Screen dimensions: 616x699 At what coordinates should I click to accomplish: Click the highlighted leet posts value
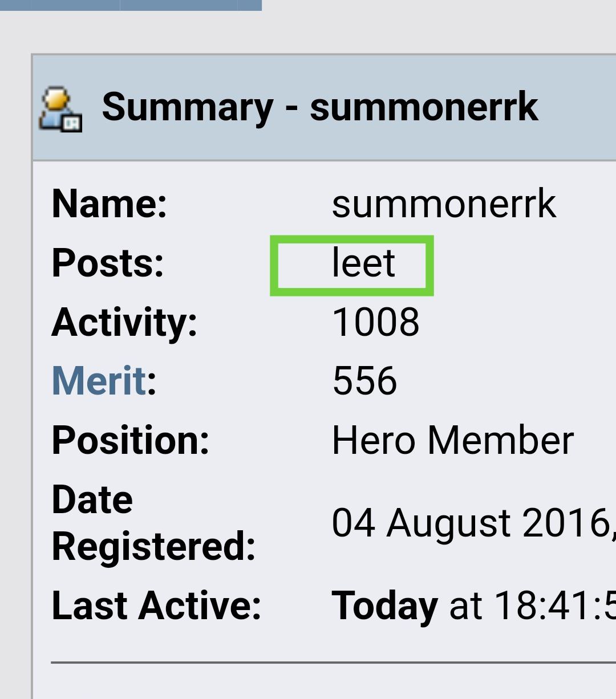tap(363, 264)
